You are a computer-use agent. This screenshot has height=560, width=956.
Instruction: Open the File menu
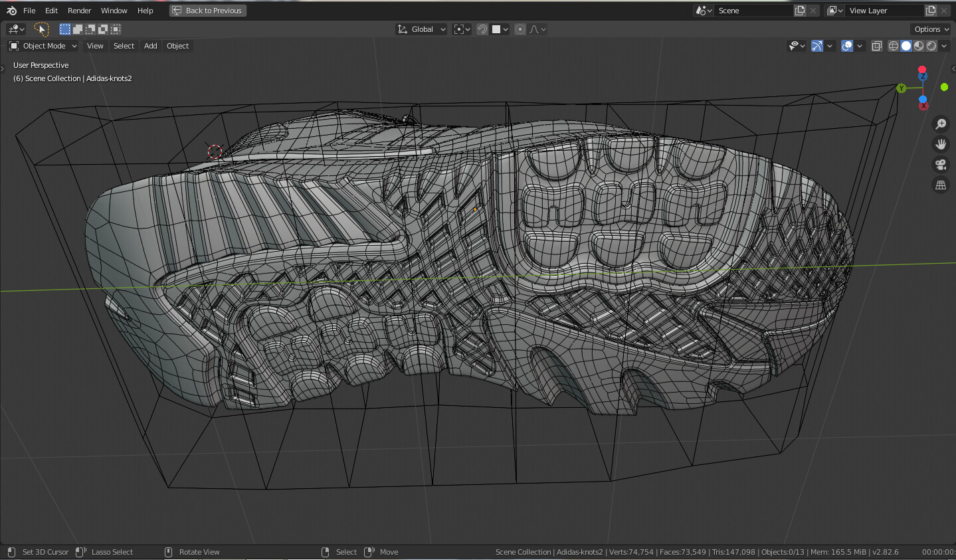(x=29, y=11)
